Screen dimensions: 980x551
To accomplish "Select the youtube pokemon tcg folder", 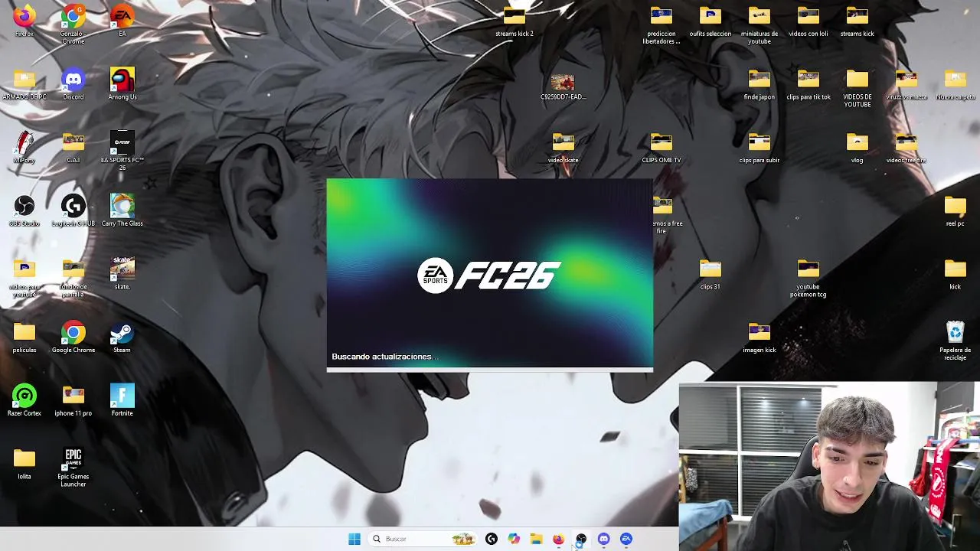I will (x=808, y=278).
